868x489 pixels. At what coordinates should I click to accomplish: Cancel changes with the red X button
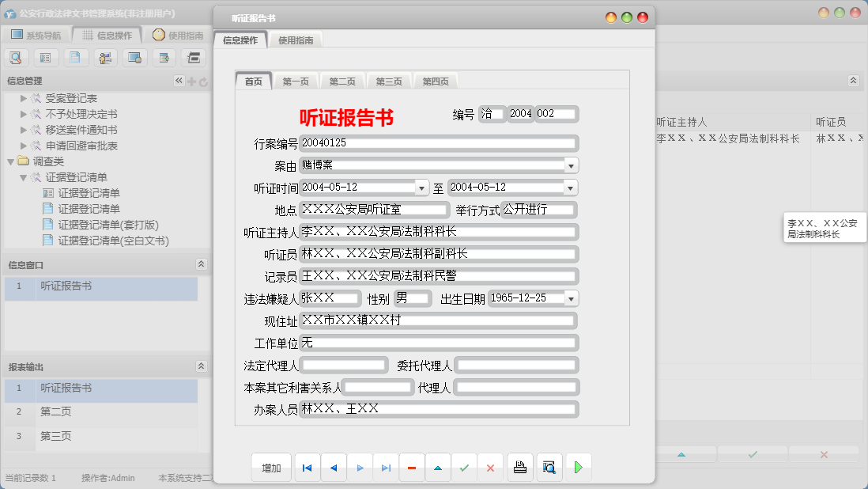[x=490, y=467]
